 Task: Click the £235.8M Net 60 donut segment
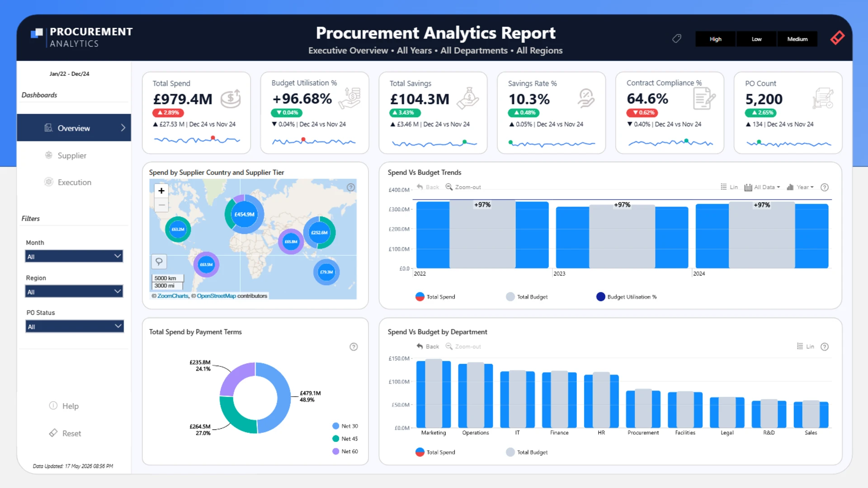click(x=233, y=375)
